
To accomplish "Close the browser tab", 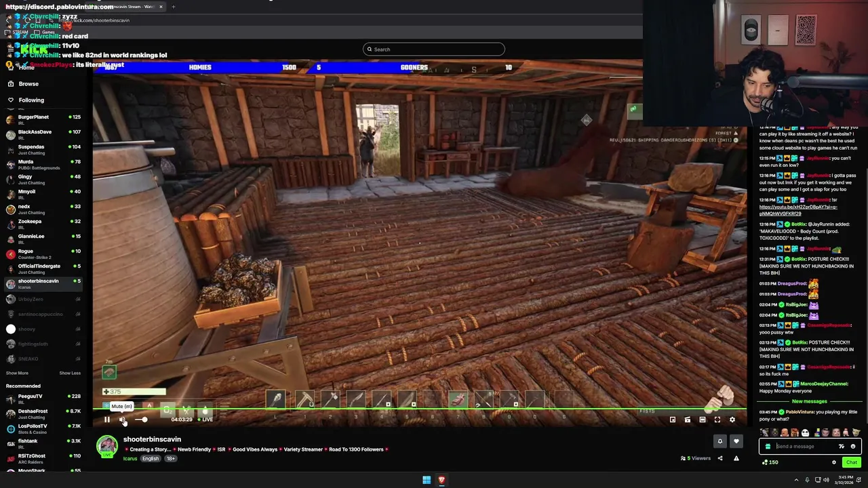I will (161, 7).
